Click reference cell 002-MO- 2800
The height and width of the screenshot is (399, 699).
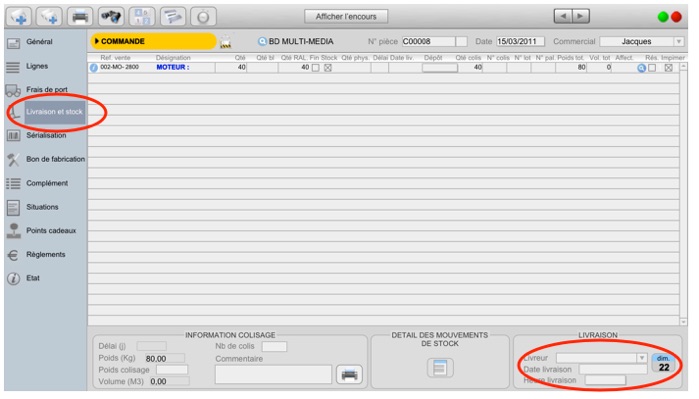point(119,67)
